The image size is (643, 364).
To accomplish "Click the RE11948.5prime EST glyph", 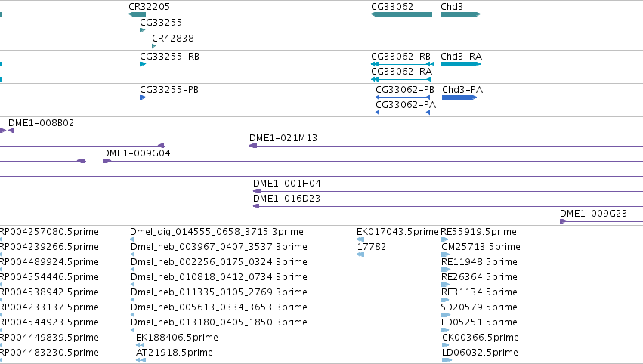I will [x=446, y=270].
